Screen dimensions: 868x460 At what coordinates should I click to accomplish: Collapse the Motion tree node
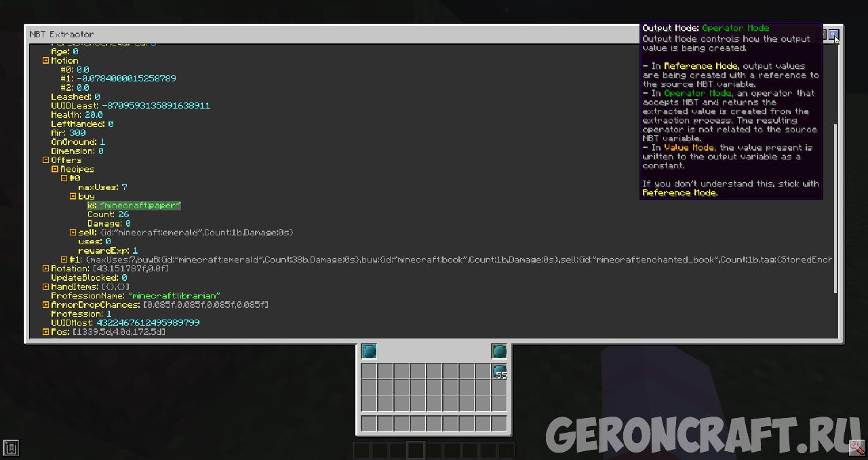tap(46, 60)
